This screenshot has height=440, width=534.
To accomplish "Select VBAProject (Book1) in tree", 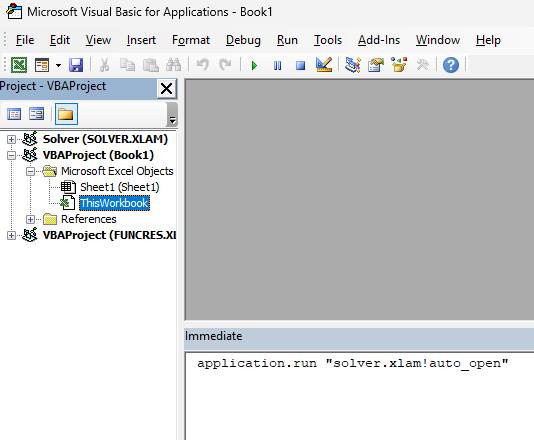I will [x=98, y=155].
